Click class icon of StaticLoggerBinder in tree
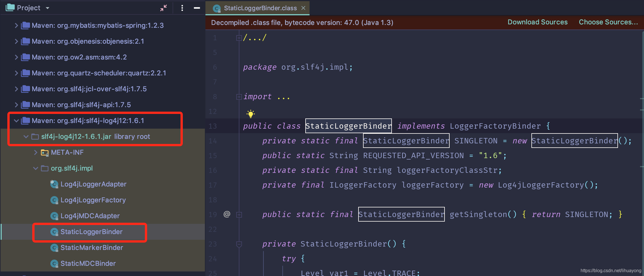 (x=54, y=232)
